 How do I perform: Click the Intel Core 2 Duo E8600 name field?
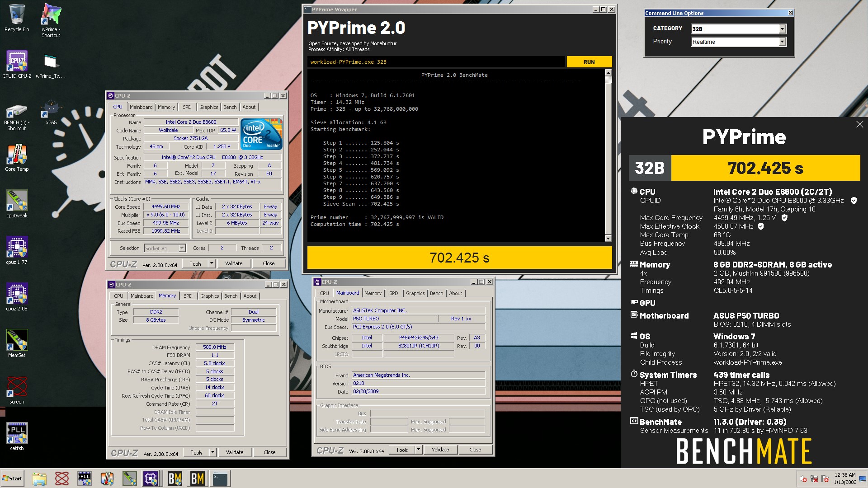(x=191, y=122)
